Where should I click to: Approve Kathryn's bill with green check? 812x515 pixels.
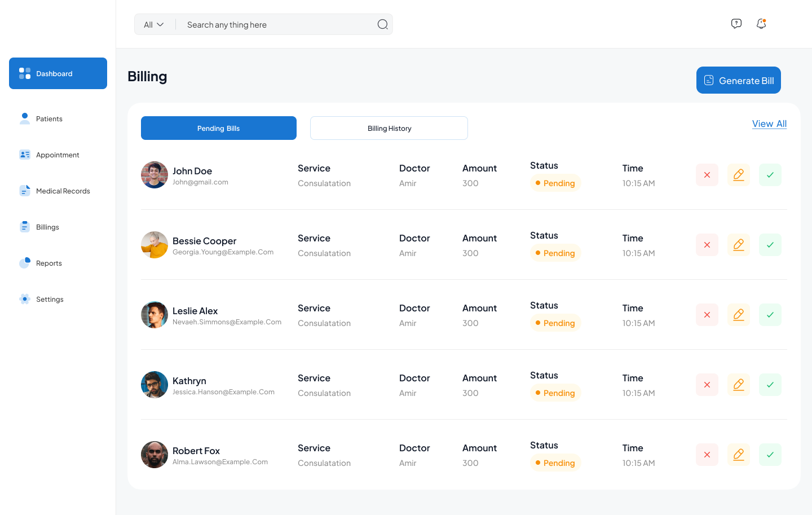click(x=770, y=385)
